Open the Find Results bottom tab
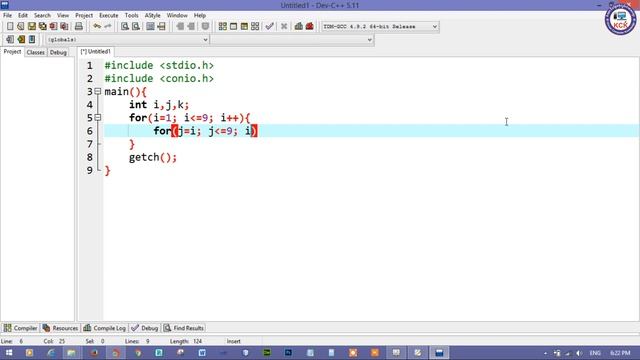640x360 pixels. pos(184,328)
